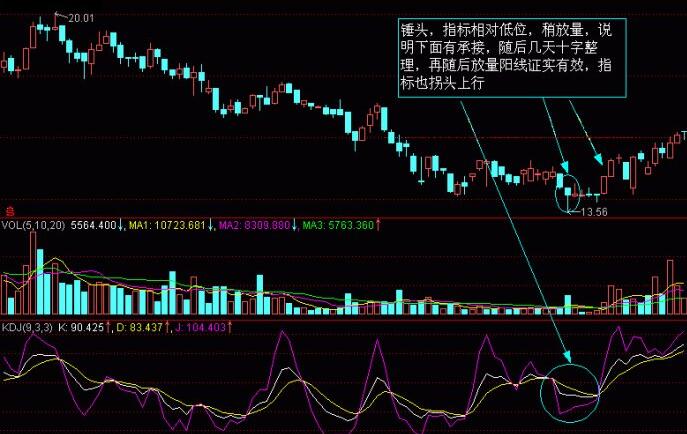Click the up arrow after MA3 value

[x=378, y=226]
